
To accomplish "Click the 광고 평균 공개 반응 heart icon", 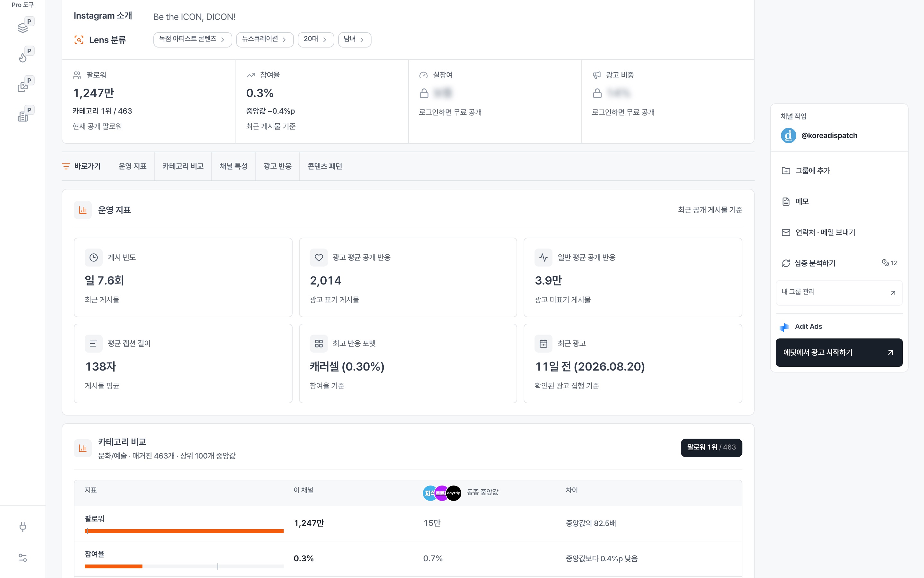I will (319, 258).
